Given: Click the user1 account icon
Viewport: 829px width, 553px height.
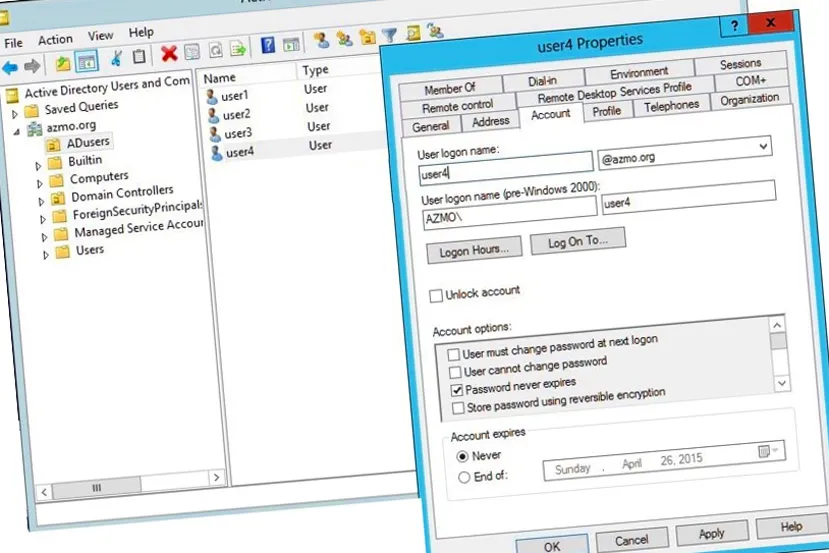Looking at the screenshot, I should (x=211, y=97).
